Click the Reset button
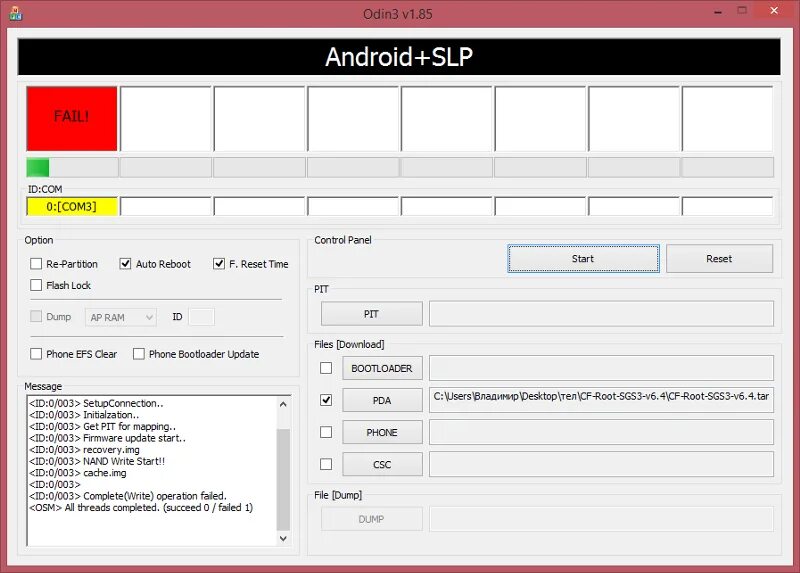Screen dimensions: 800x573 [x=719, y=259]
